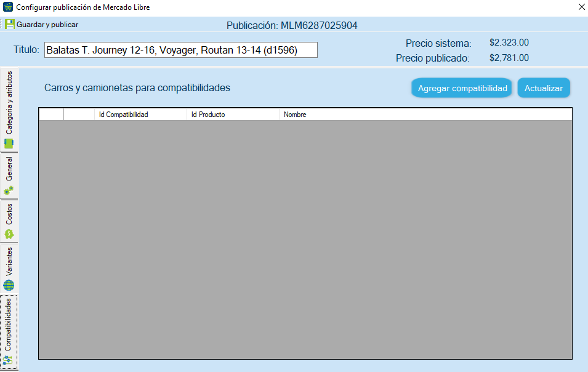Select the Compatibilidades tab
This screenshot has height=372, width=588.
(x=9, y=332)
